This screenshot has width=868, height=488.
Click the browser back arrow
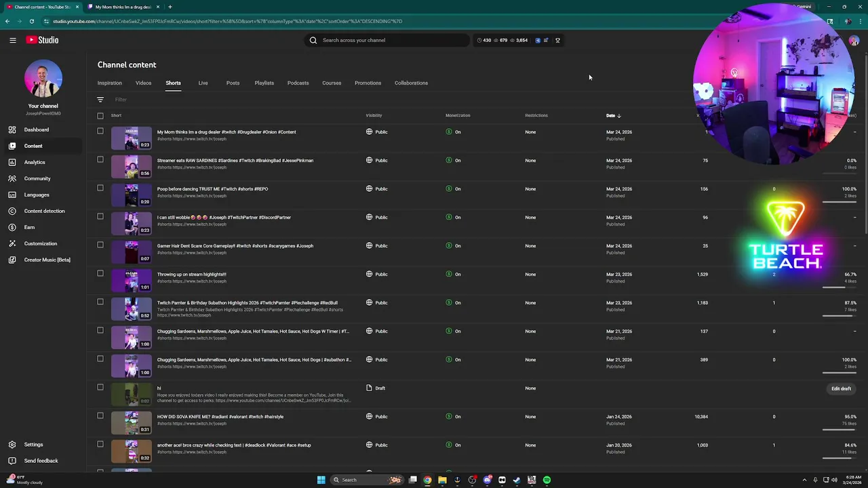click(7, 21)
